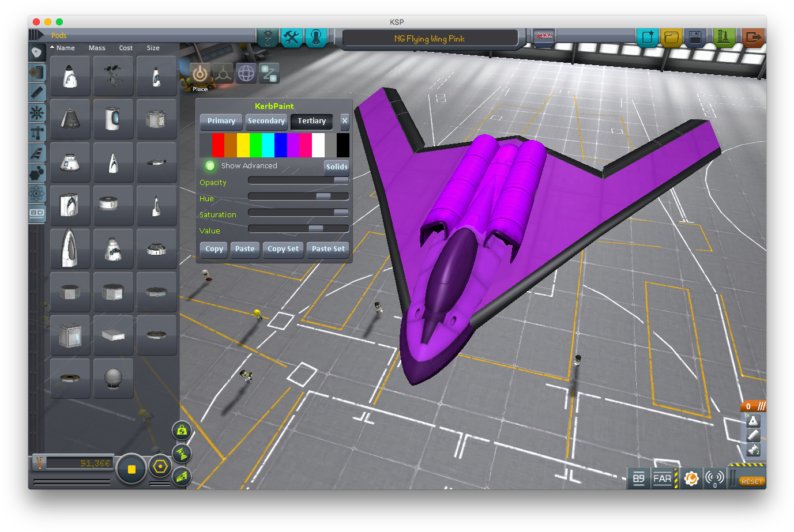
Task: Sort parts list by Name
Action: [x=65, y=48]
